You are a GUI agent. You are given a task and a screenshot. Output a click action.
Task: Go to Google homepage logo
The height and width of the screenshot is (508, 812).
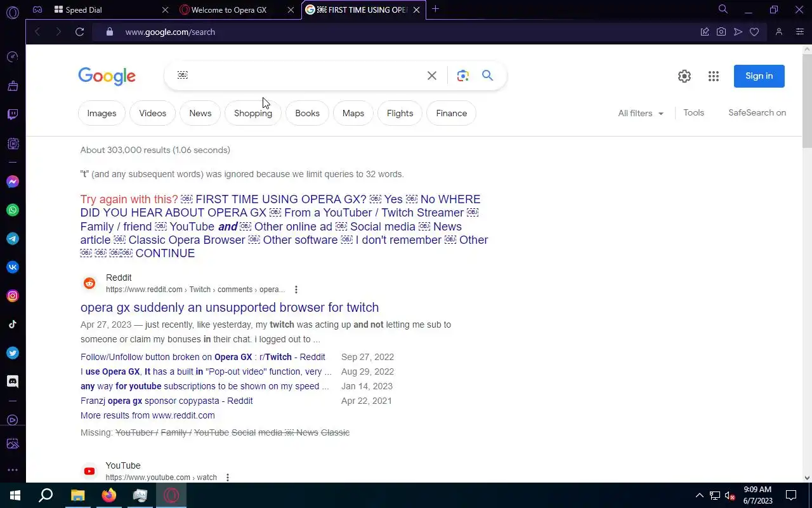[107, 76]
